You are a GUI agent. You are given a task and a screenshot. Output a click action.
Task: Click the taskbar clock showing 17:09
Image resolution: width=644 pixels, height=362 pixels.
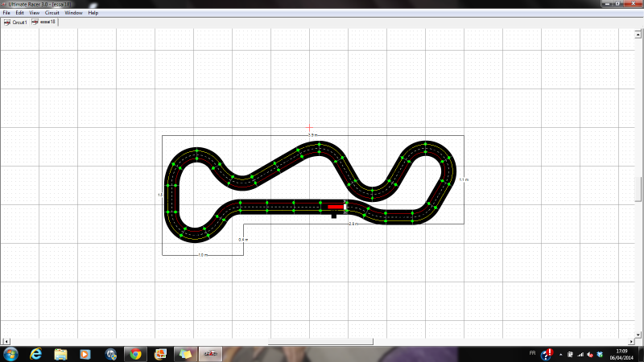[621, 354]
